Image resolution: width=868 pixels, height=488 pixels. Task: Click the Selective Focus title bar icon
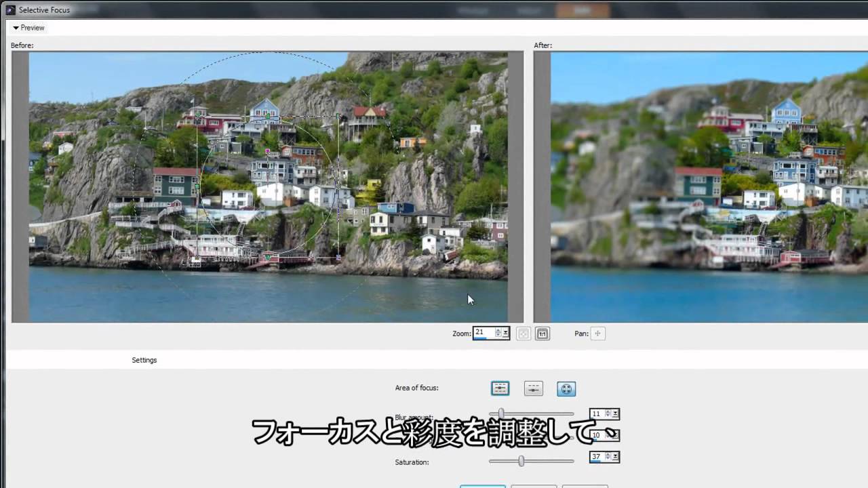[11, 10]
